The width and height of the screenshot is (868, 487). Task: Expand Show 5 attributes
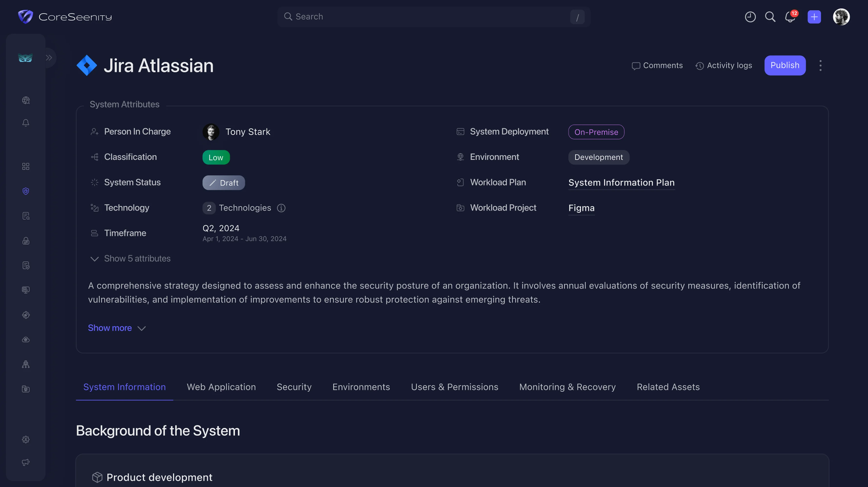coord(130,258)
